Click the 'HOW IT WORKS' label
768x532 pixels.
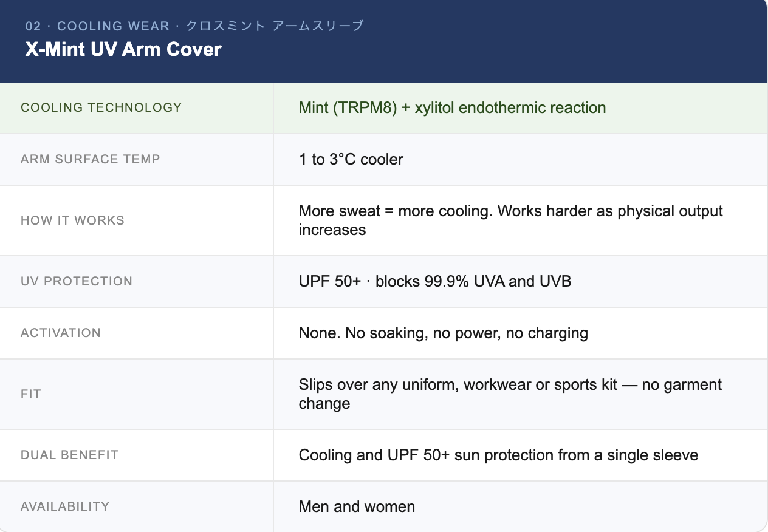tap(73, 220)
